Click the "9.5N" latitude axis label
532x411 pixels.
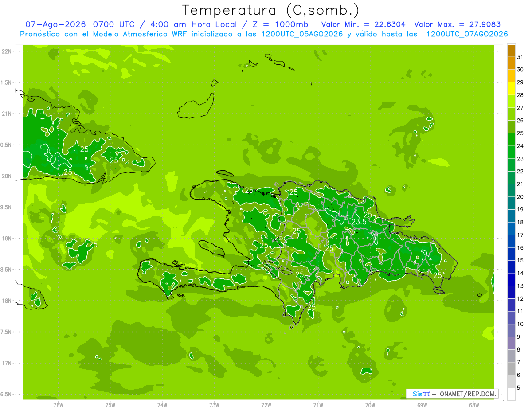7,207
